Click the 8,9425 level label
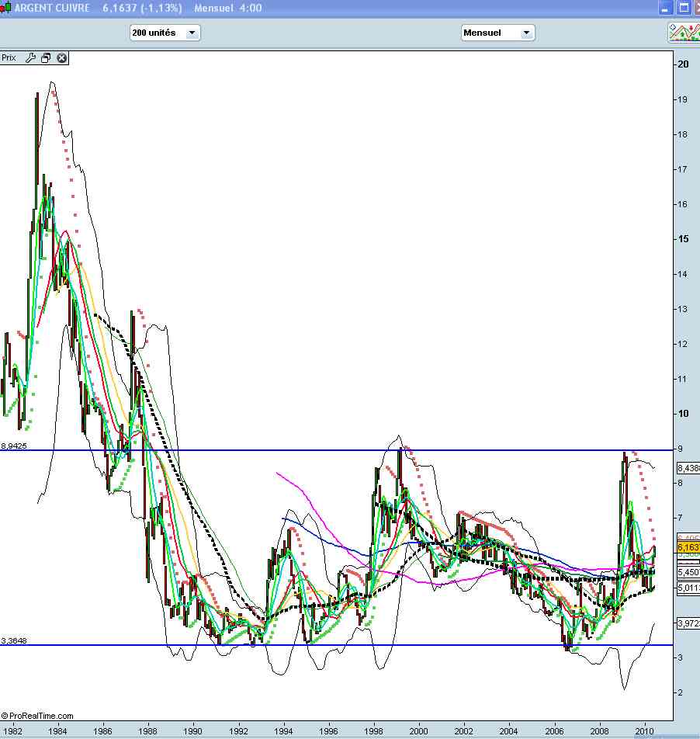Viewport: 700px width, 739px height. coord(14,446)
